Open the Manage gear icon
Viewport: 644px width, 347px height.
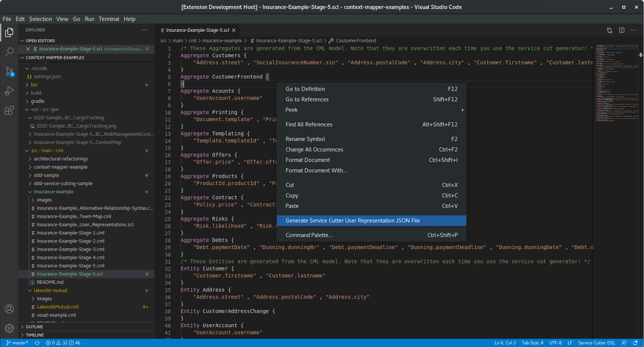tap(9, 329)
